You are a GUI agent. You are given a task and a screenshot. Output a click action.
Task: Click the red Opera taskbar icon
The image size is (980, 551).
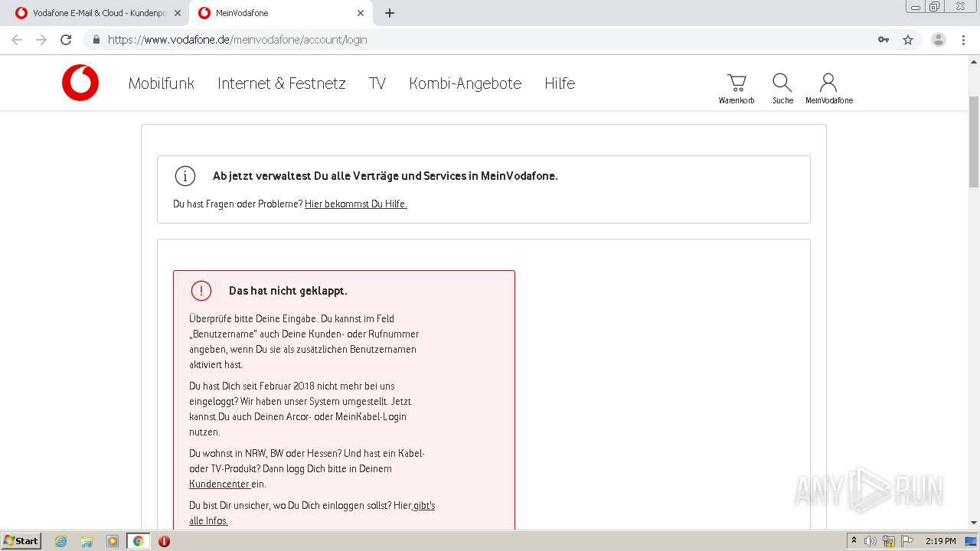(164, 541)
